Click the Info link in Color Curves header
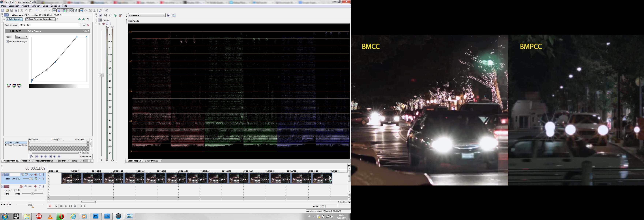This screenshot has height=220, width=644. click(85, 31)
